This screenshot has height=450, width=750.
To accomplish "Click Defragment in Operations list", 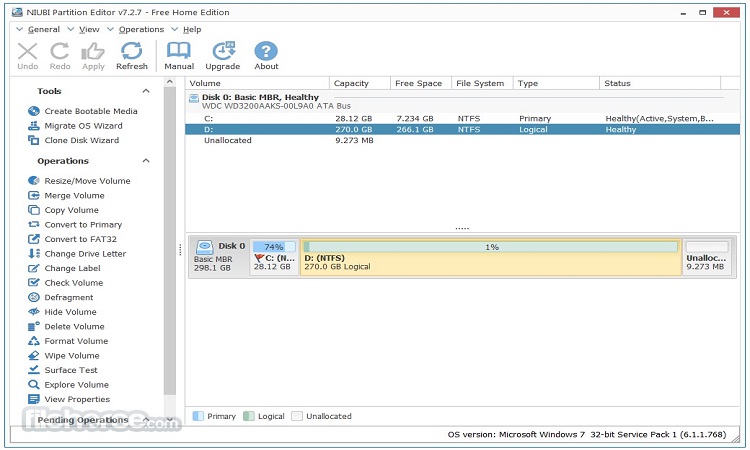I will (x=68, y=298).
